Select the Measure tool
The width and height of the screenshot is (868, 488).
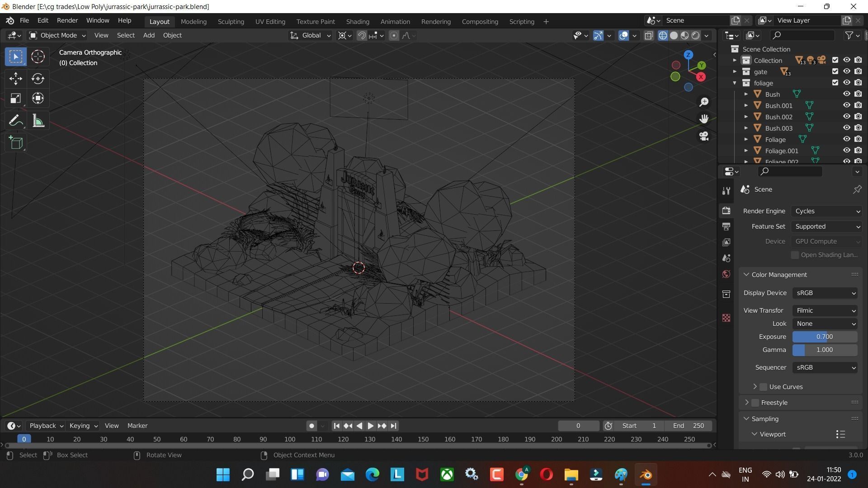(38, 121)
